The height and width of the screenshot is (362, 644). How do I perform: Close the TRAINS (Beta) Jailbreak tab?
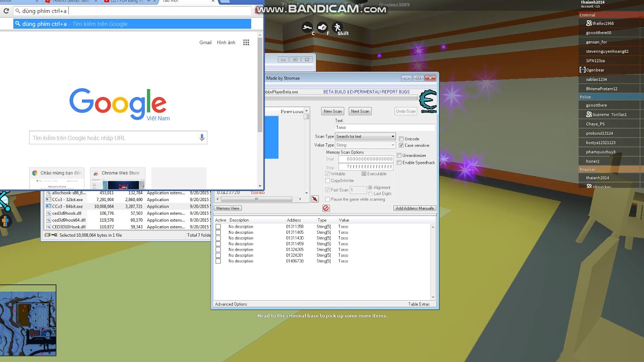click(x=95, y=2)
